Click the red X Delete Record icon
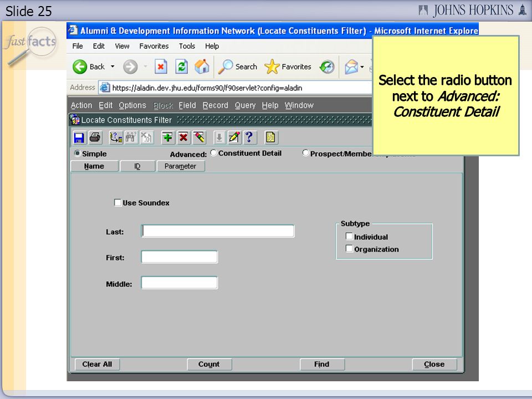Screen dimensions: 532x399 [183, 138]
